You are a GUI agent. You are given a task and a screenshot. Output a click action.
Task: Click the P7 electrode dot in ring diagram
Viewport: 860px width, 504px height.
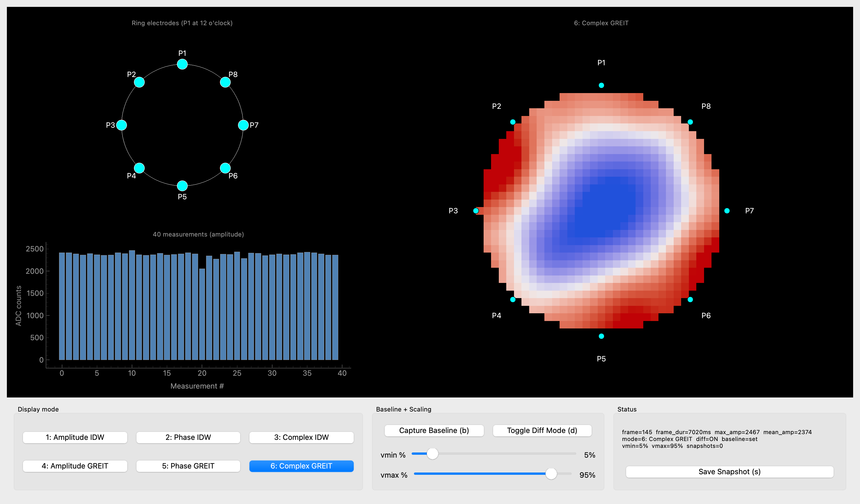pos(243,125)
